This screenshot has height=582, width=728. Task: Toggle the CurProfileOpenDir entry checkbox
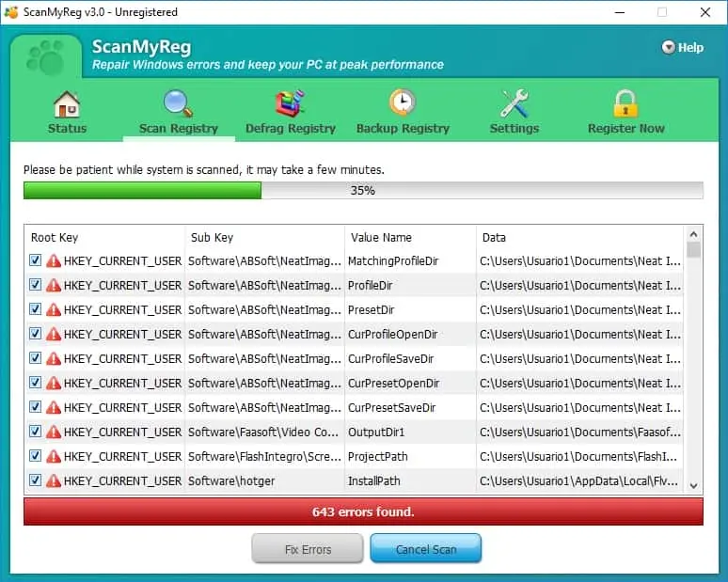coord(36,333)
